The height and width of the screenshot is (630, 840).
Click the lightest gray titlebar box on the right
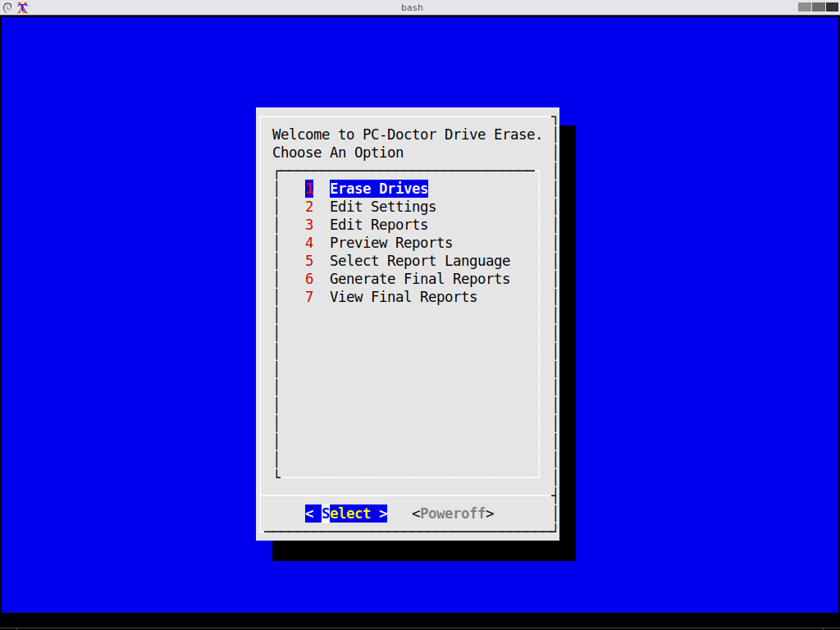(803, 7)
